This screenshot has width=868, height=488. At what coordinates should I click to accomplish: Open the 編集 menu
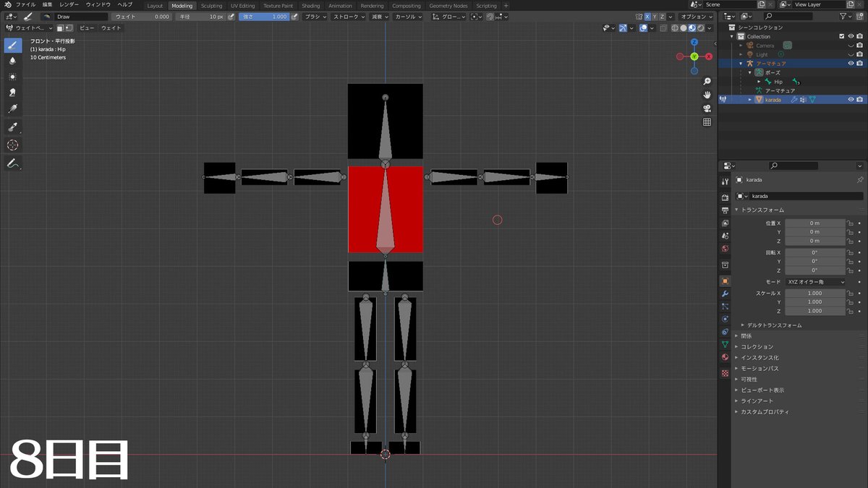pyautogui.click(x=47, y=5)
